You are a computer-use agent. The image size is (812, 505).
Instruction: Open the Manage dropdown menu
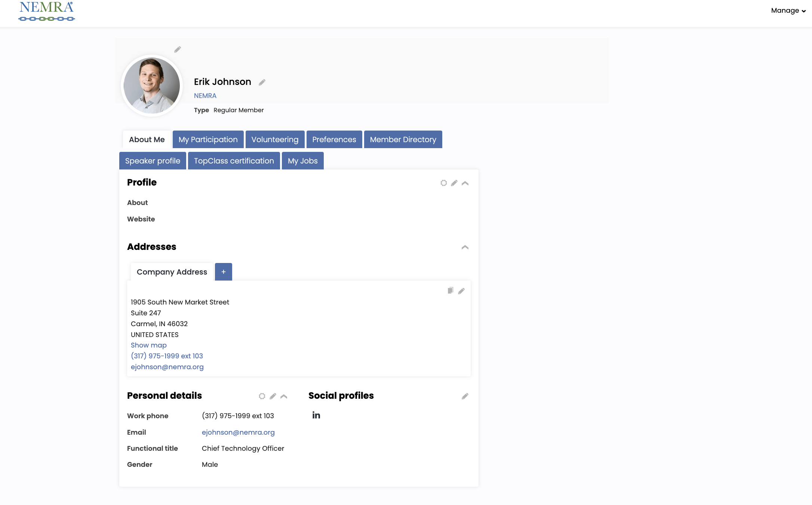click(788, 10)
